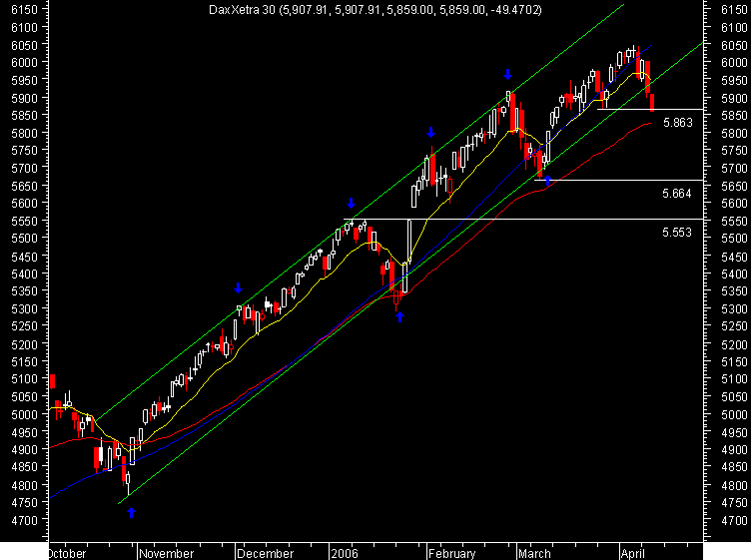Image resolution: width=751 pixels, height=560 pixels.
Task: Click 5000 on the left price axis
Action: click(x=24, y=414)
